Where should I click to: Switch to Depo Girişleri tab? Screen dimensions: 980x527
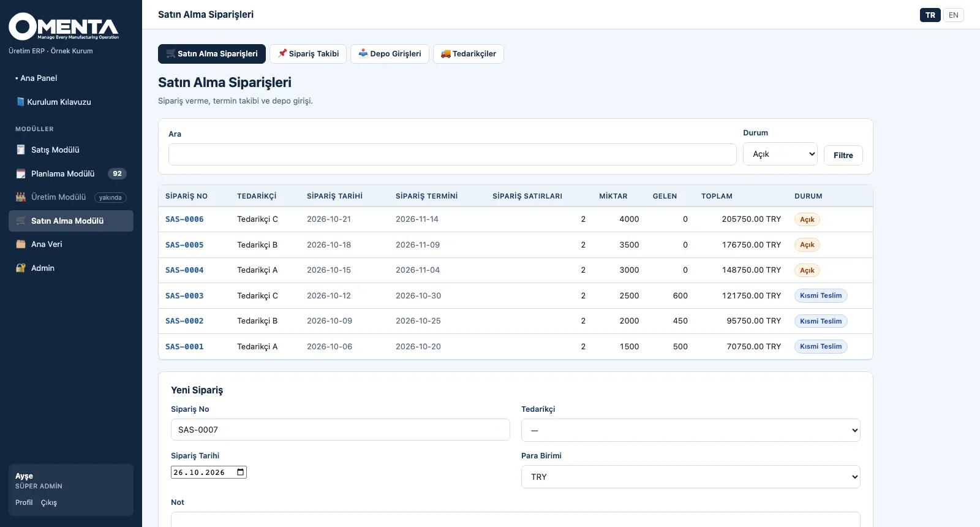pyautogui.click(x=390, y=53)
